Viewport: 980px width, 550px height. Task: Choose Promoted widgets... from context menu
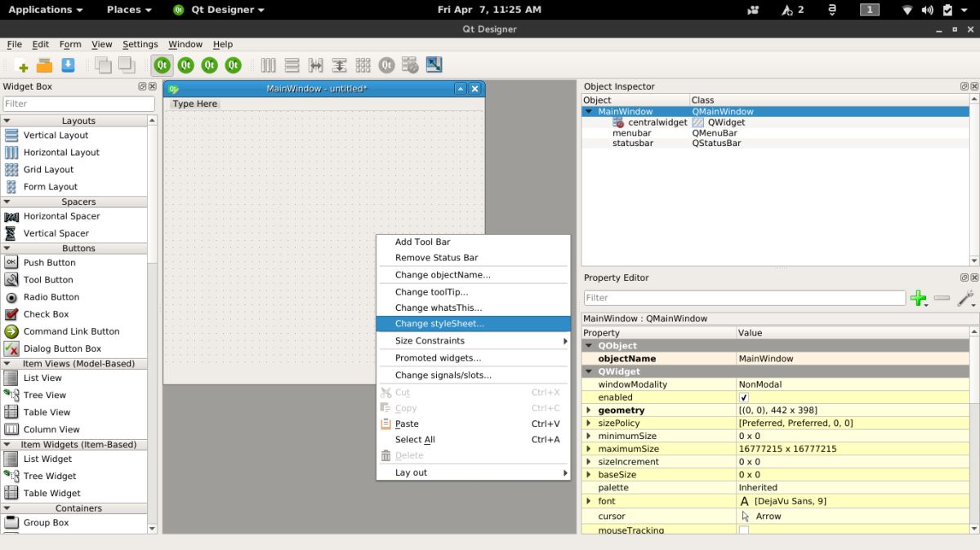(473, 358)
